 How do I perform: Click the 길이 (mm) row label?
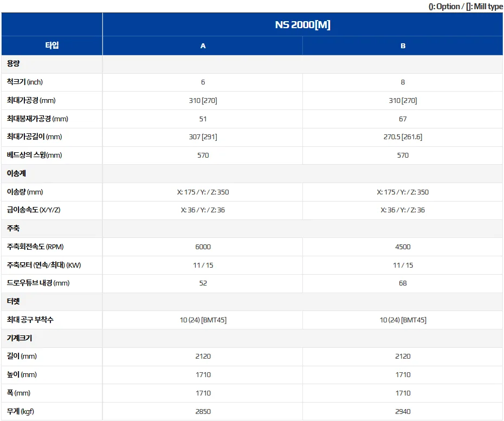[x=22, y=356]
